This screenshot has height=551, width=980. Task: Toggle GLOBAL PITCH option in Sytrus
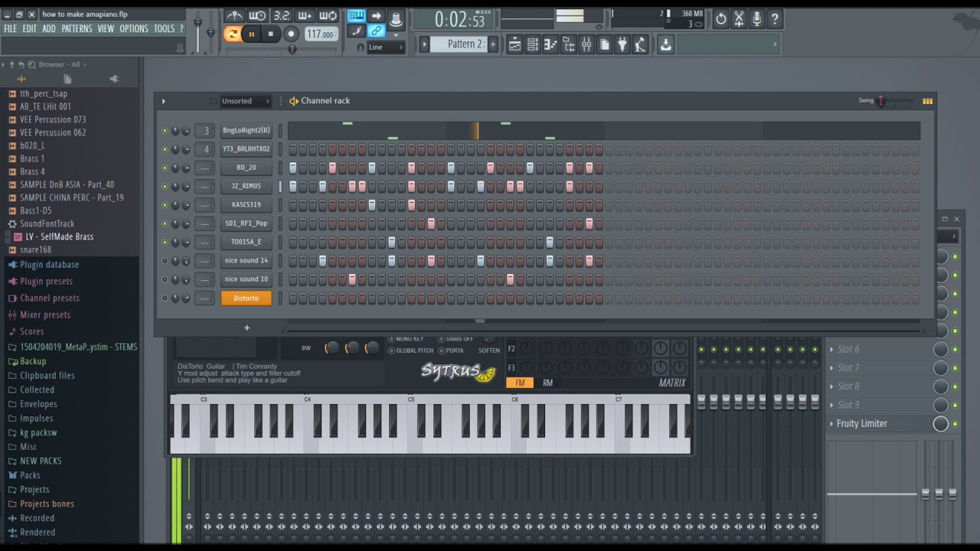pos(391,350)
